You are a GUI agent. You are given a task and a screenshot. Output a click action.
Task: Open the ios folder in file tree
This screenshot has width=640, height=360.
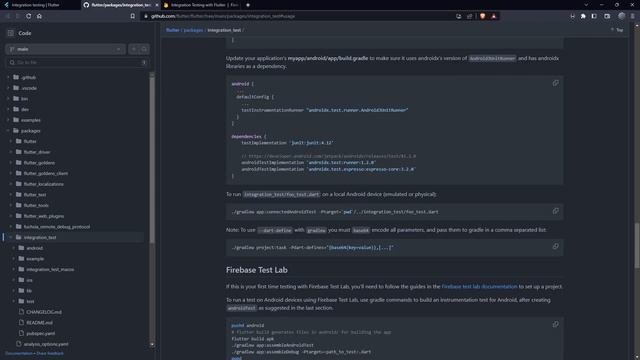29,280
